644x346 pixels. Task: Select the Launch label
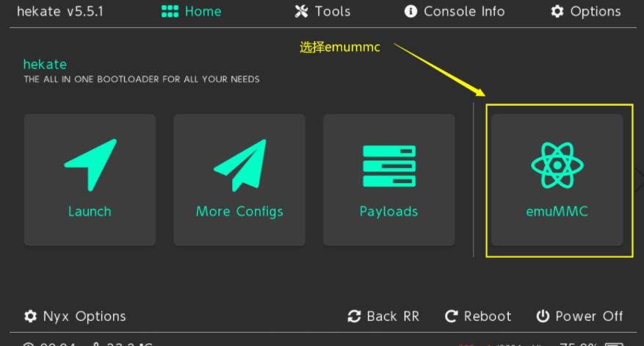pos(90,212)
